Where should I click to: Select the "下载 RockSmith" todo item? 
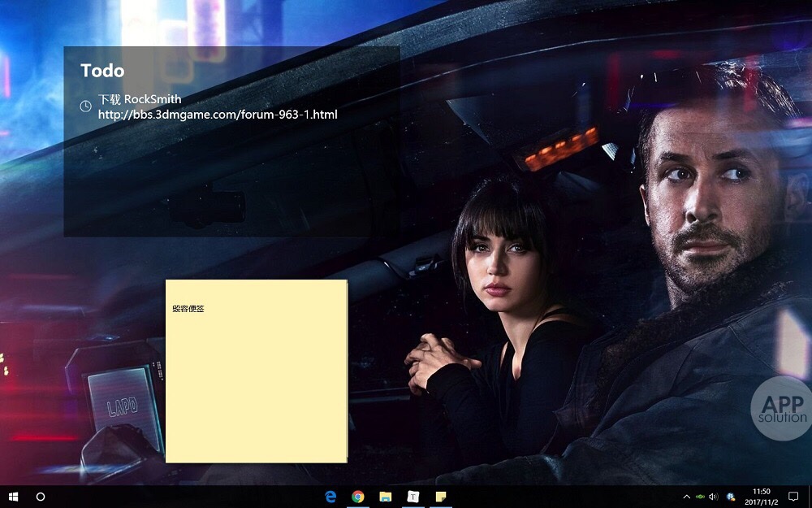pyautogui.click(x=140, y=99)
